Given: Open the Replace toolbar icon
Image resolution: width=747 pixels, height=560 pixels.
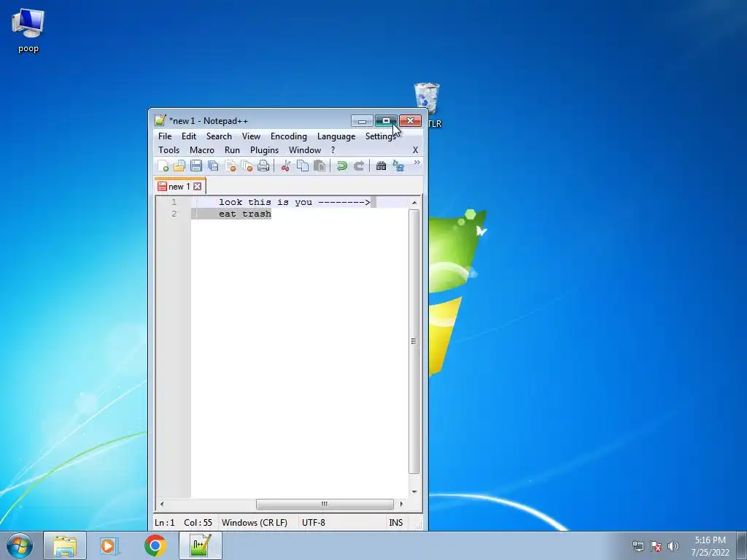Looking at the screenshot, I should tap(398, 166).
